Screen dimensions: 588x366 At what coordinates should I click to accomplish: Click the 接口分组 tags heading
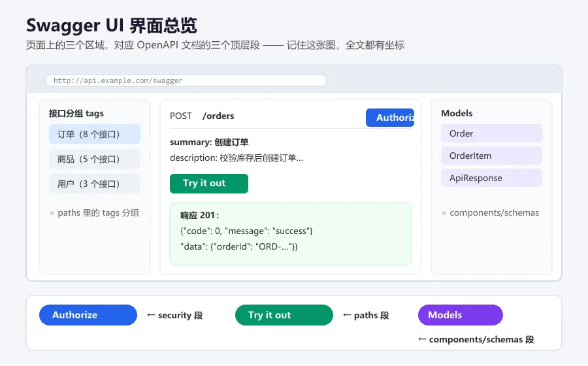click(x=76, y=113)
